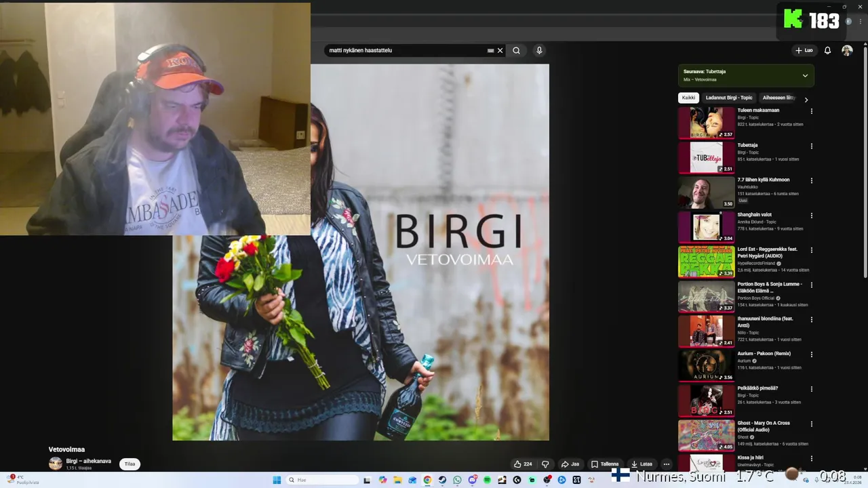Open Steam from the taskbar
Image resolution: width=868 pixels, height=488 pixels.
[442, 480]
